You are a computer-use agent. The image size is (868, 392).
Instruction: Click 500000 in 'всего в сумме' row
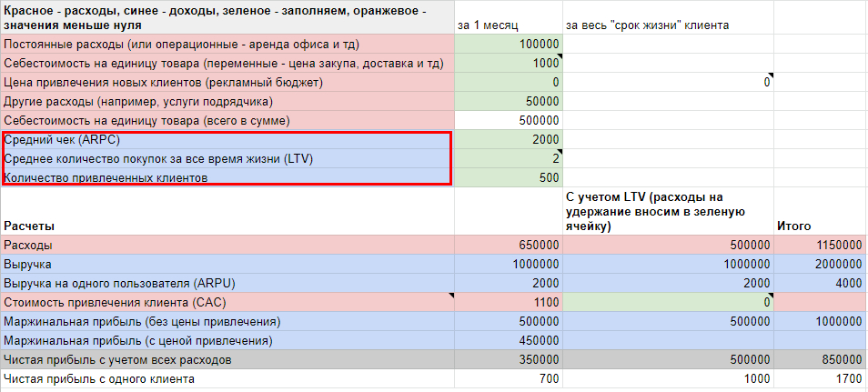(x=509, y=120)
